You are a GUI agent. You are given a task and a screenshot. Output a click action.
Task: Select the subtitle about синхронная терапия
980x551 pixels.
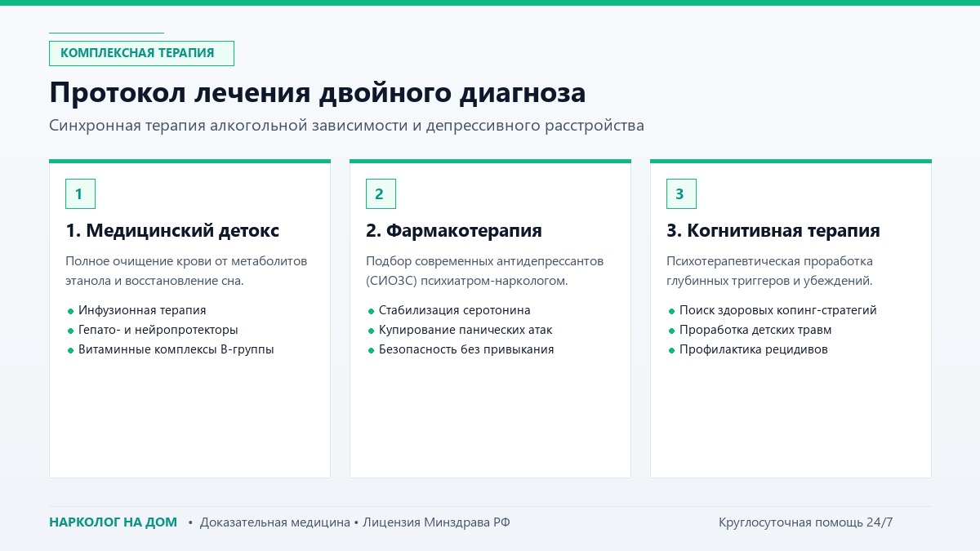(346, 126)
